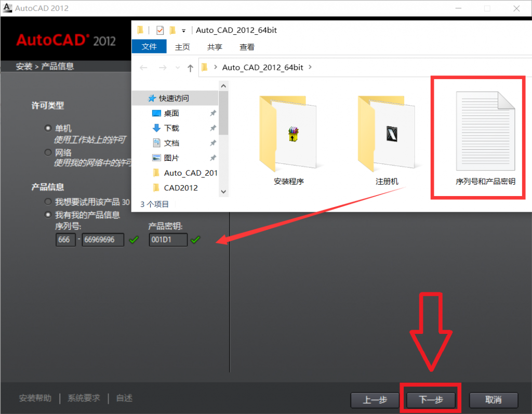Screen dimensions: 532x414
Task: Expand the address bar root chevron
Action: pyautogui.click(x=216, y=67)
